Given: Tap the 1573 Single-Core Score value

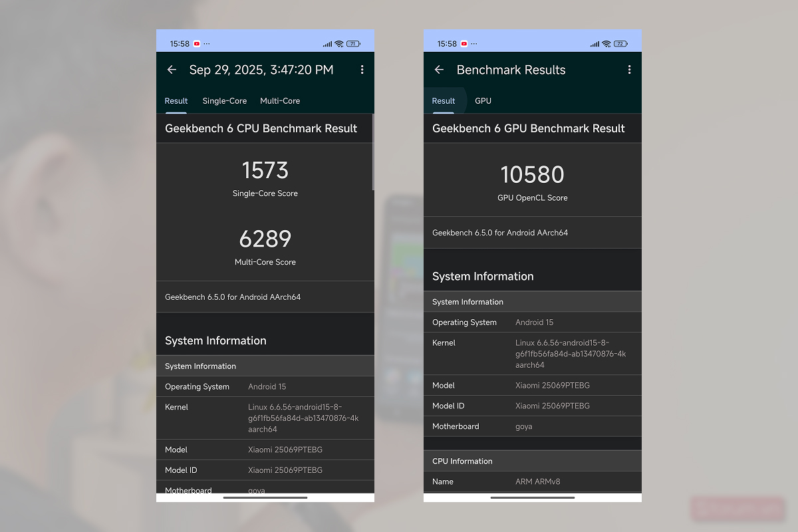Looking at the screenshot, I should click(265, 171).
